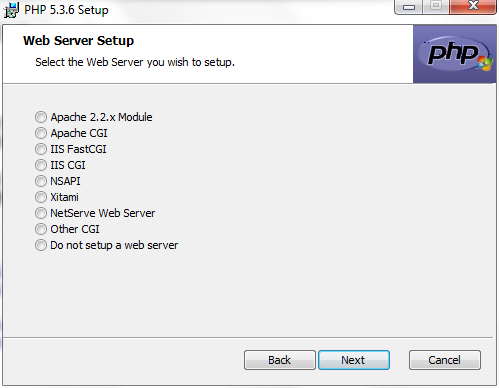The height and width of the screenshot is (388, 499).
Task: Click the PHP 5.3.6 Setup title text
Action: [x=66, y=10]
